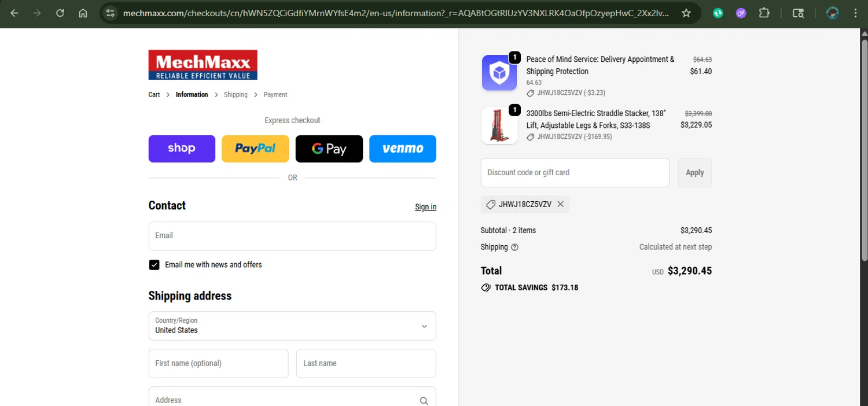Reload the checkout page
Viewport: 868px width, 406px height.
coord(60,13)
